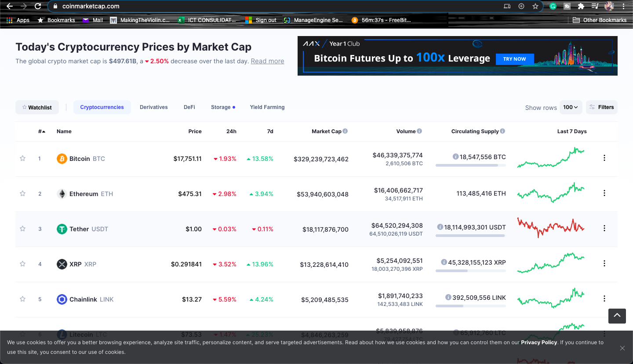Click the Ethereum logo icon
Image resolution: width=633 pixels, height=364 pixels.
pyautogui.click(x=62, y=194)
